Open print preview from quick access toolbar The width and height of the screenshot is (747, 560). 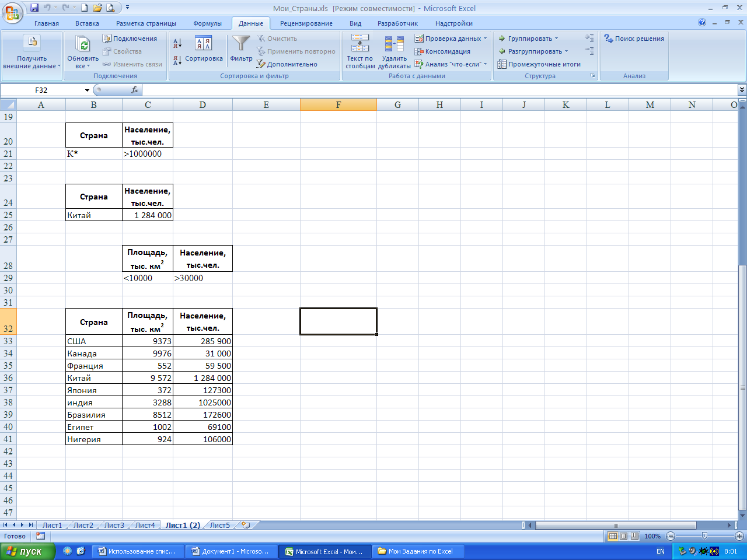pyautogui.click(x=110, y=8)
